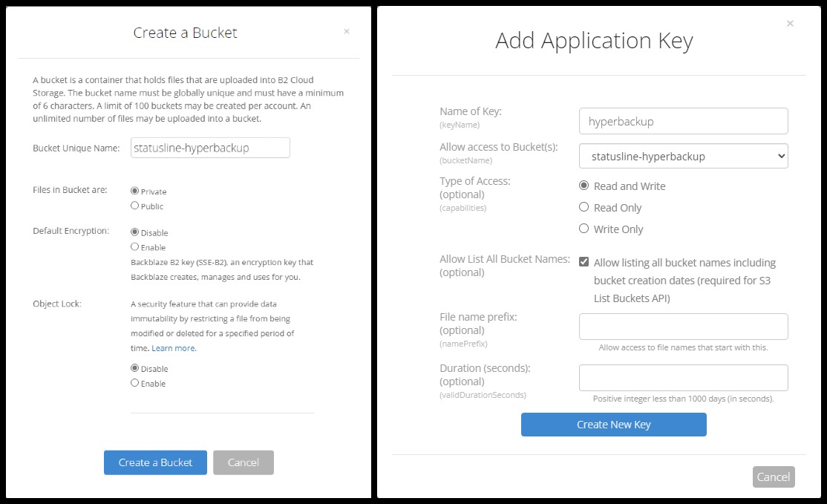This screenshot has width=827, height=504.
Task: Set Object Lock to Enable
Action: 134,383
